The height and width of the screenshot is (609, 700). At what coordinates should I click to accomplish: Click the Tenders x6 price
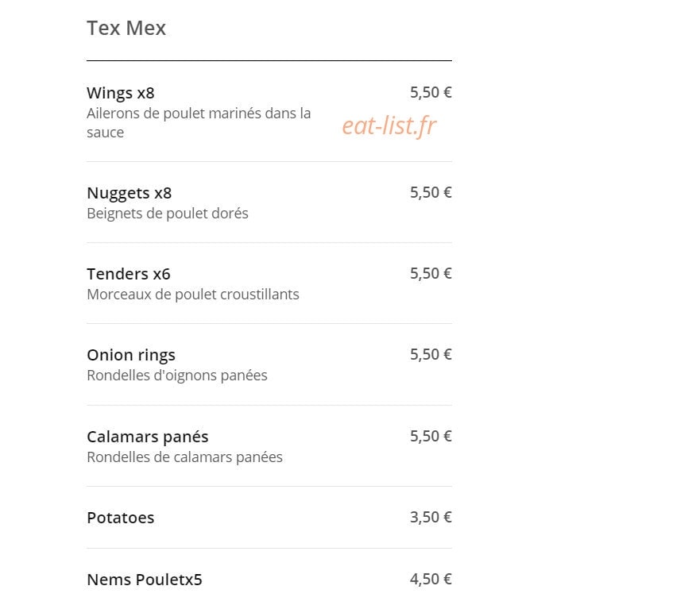[431, 273]
